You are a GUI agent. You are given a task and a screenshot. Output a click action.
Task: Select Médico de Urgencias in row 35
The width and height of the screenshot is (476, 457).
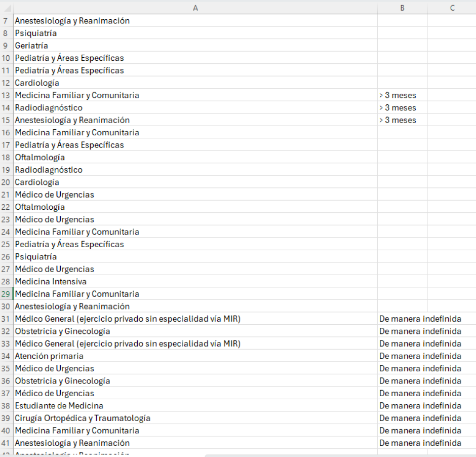coord(195,369)
